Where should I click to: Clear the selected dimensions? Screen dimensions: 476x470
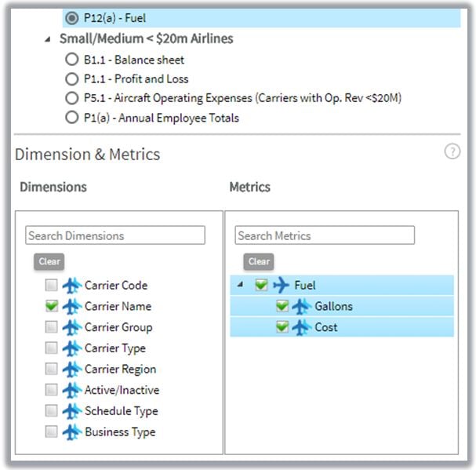(x=49, y=261)
